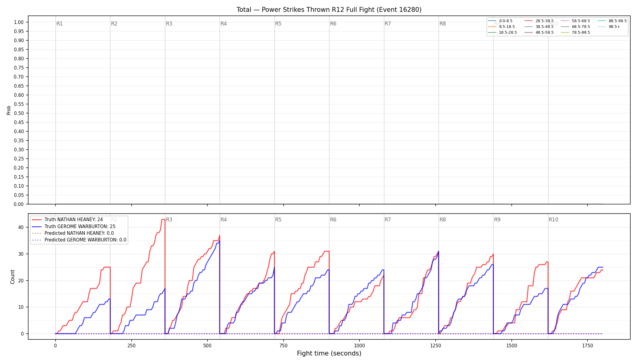Click the 1750 tick on fight time axis
The height and width of the screenshot is (364, 637).
[x=588, y=345]
